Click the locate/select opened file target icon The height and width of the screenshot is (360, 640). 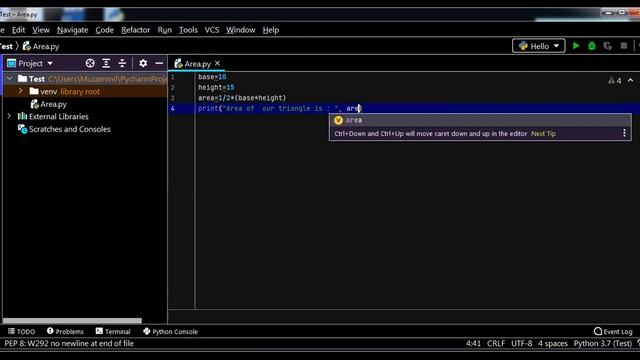click(x=90, y=63)
